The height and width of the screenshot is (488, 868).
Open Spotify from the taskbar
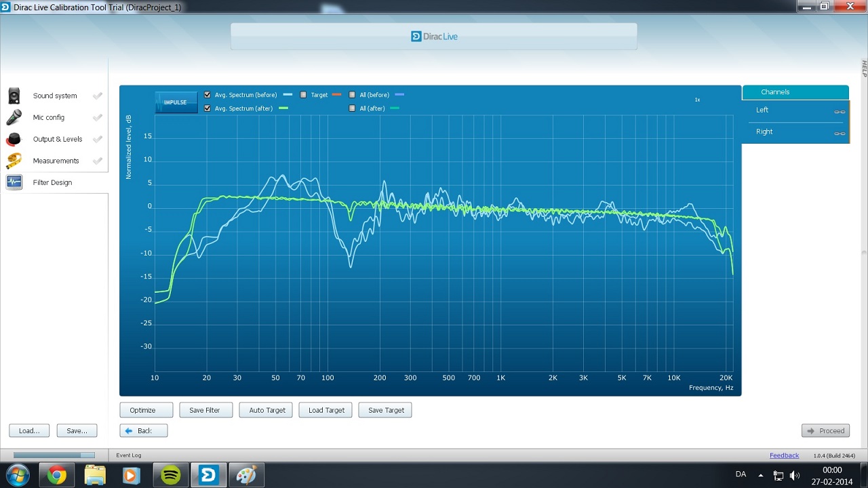click(x=171, y=476)
